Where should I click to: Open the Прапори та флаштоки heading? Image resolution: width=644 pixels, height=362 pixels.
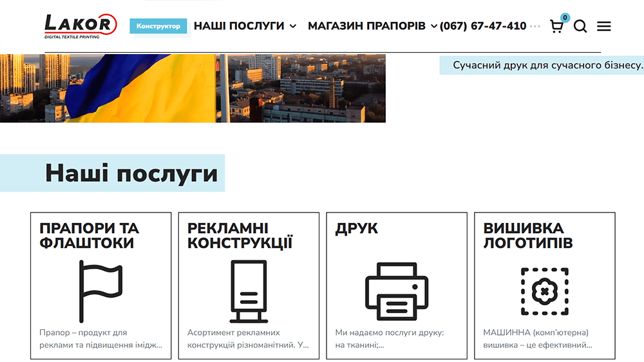point(89,236)
